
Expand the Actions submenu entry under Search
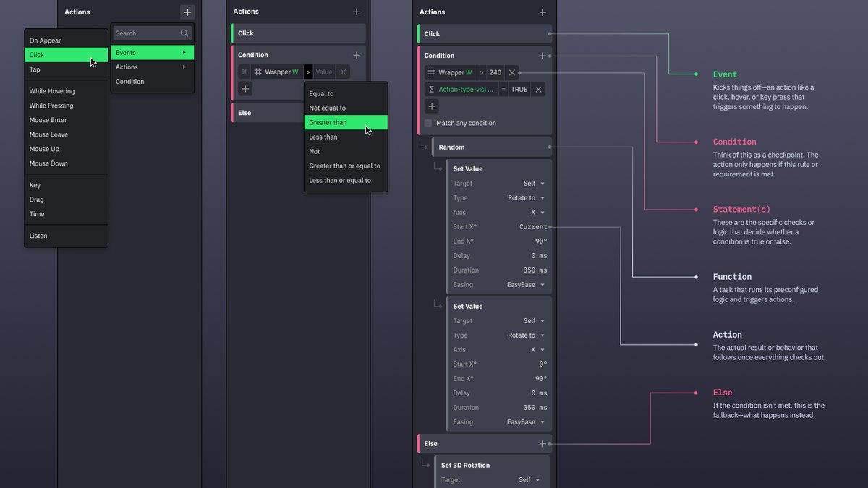coord(153,67)
